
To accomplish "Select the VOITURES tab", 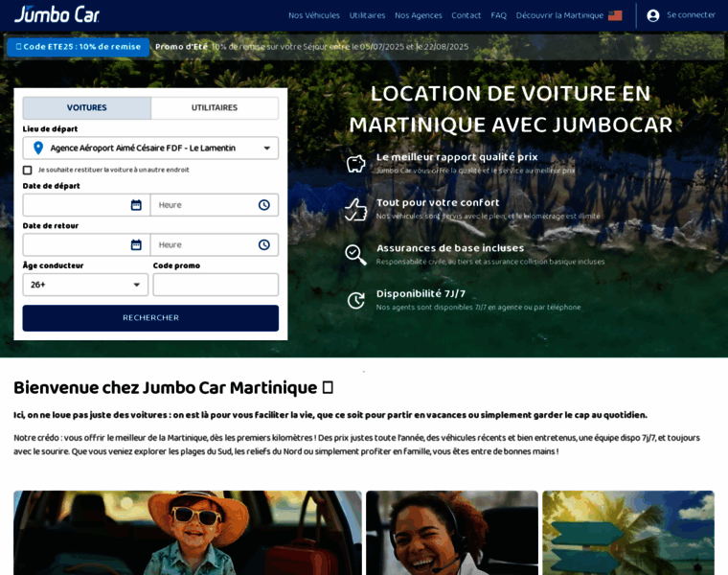I will pos(87,107).
